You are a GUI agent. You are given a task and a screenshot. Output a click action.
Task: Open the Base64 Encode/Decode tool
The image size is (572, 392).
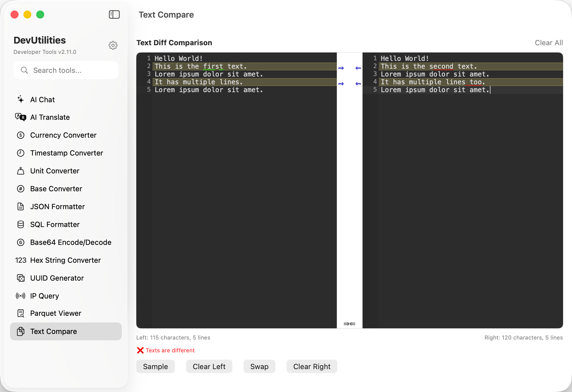pyautogui.click(x=71, y=242)
